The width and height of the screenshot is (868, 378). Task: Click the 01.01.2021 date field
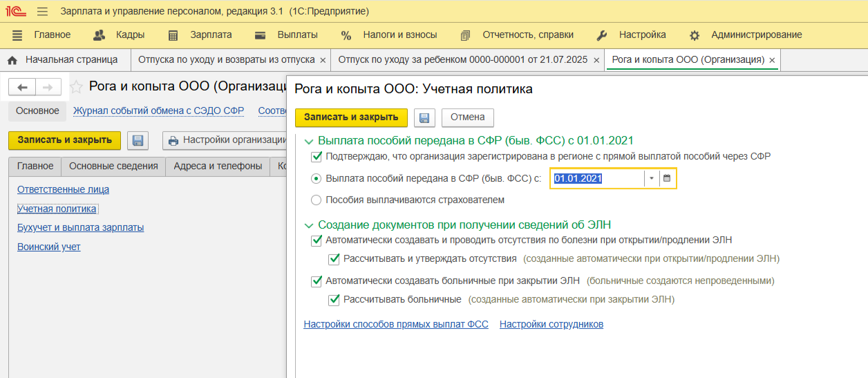(598, 178)
